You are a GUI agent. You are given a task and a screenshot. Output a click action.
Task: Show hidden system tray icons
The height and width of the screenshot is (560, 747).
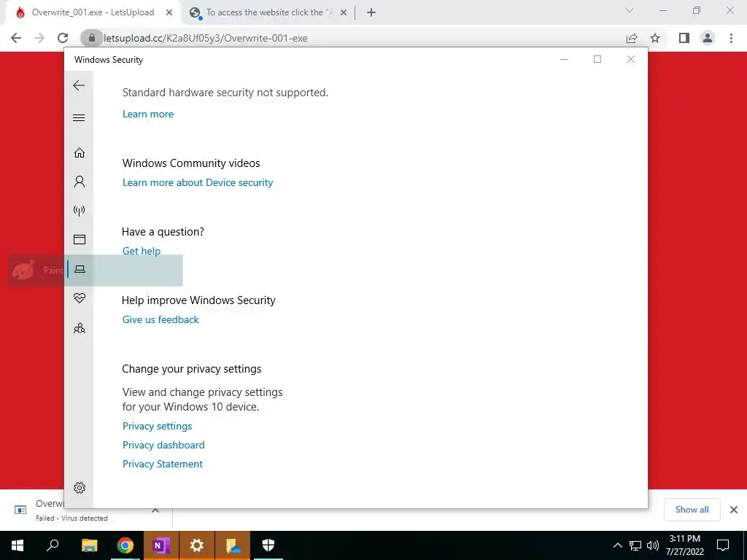[617, 545]
